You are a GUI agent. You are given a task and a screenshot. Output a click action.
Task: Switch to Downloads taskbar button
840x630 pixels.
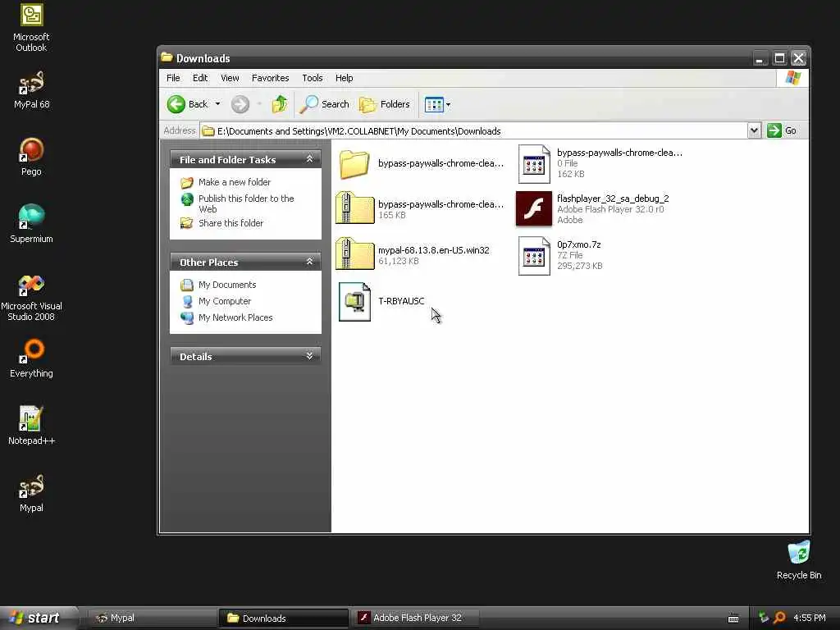pyautogui.click(x=283, y=618)
